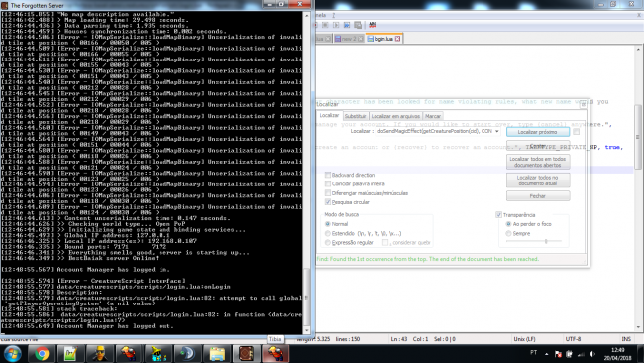The image size is (644, 363).
Task: Click the spell-check ABC toolbar icon
Action: click(x=373, y=25)
